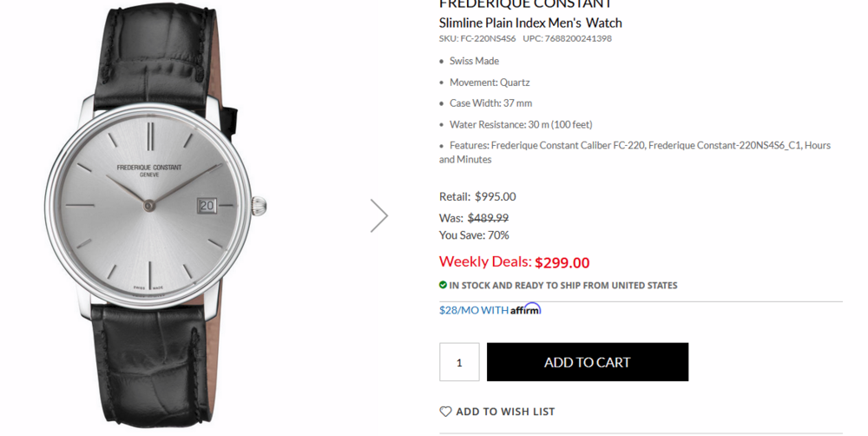Click the Water Resistance specification line

521,124
